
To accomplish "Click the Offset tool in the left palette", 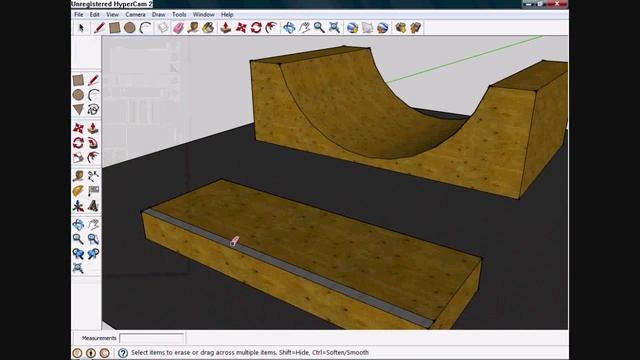I will click(93, 158).
